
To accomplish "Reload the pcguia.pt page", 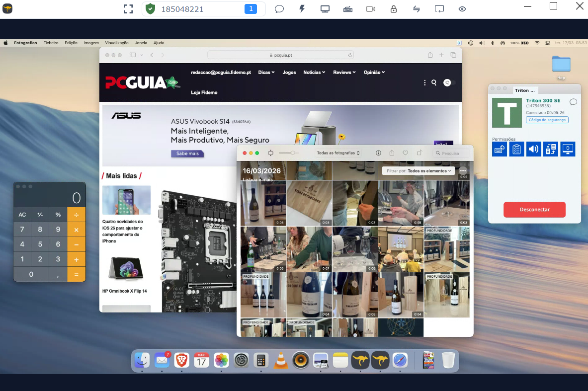I will click(350, 55).
